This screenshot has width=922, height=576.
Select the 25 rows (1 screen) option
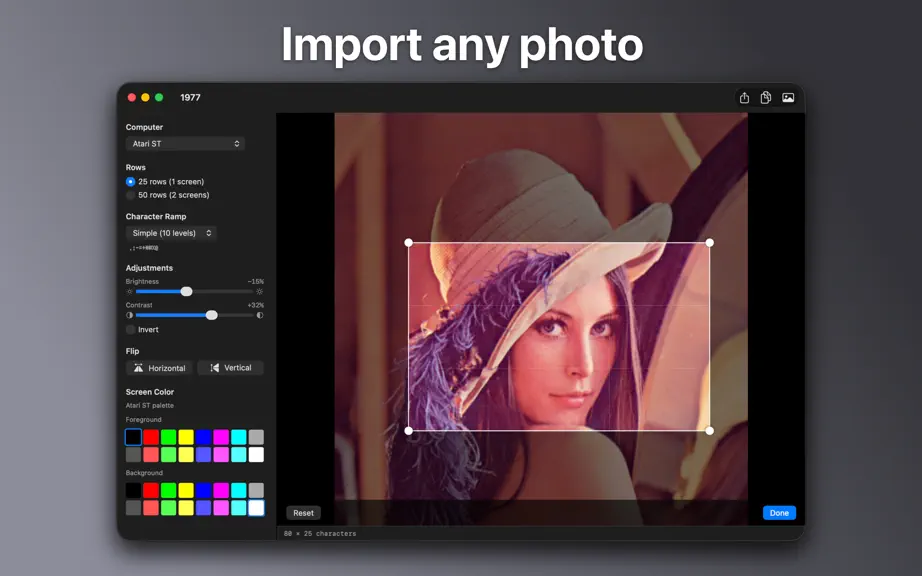click(165, 182)
